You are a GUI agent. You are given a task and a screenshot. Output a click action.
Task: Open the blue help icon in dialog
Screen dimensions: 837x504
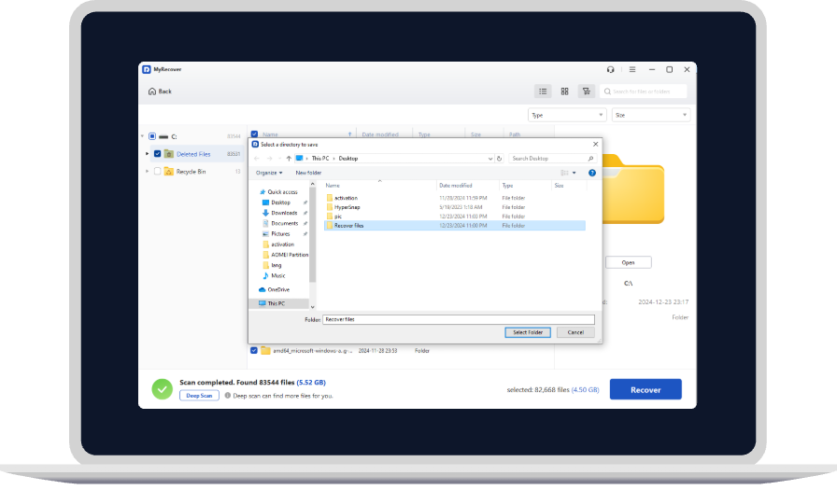tap(592, 173)
